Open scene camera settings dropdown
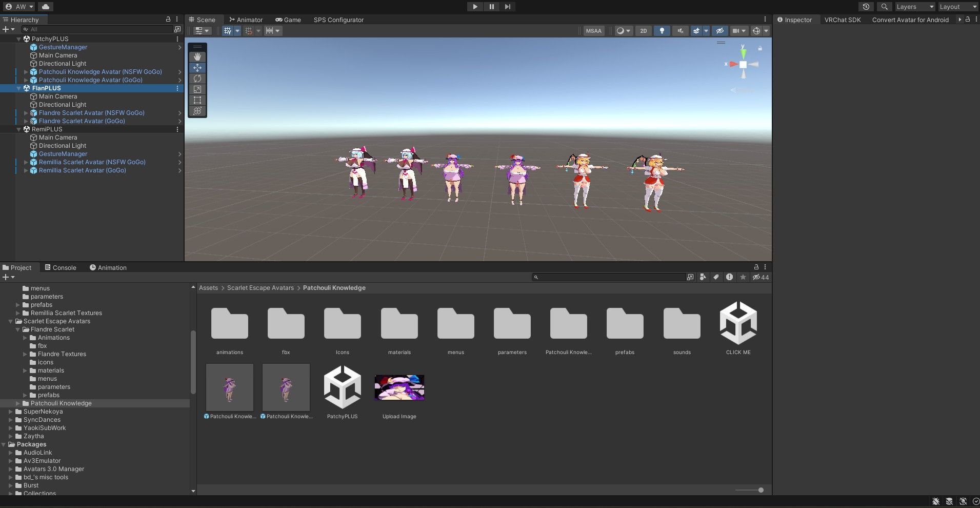This screenshot has width=980, height=508. (x=739, y=31)
